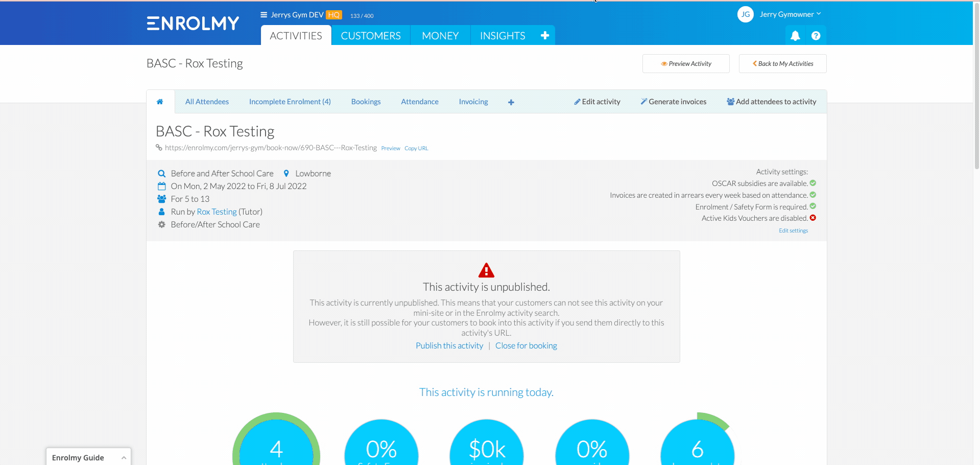980x465 pixels.
Task: Click 'This activity is running today.' text
Action: 486,392
